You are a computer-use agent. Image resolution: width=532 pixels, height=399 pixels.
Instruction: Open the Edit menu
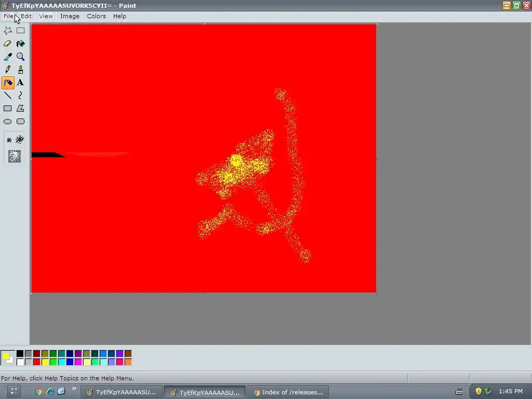pos(26,16)
